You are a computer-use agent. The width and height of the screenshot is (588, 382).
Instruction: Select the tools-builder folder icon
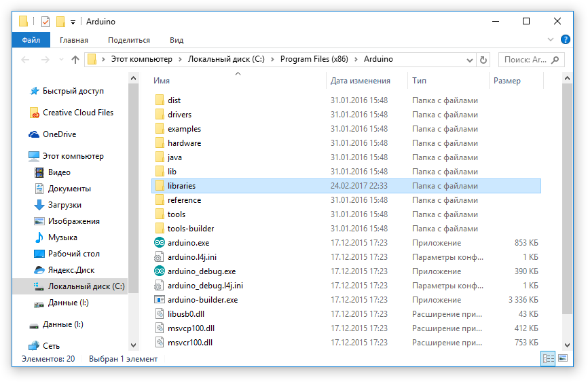tap(160, 228)
